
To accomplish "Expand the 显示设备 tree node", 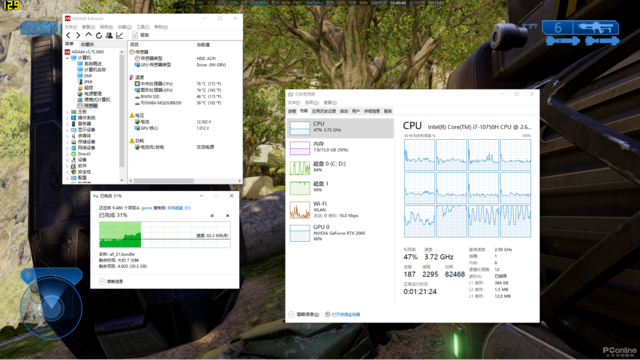I will 68,130.
